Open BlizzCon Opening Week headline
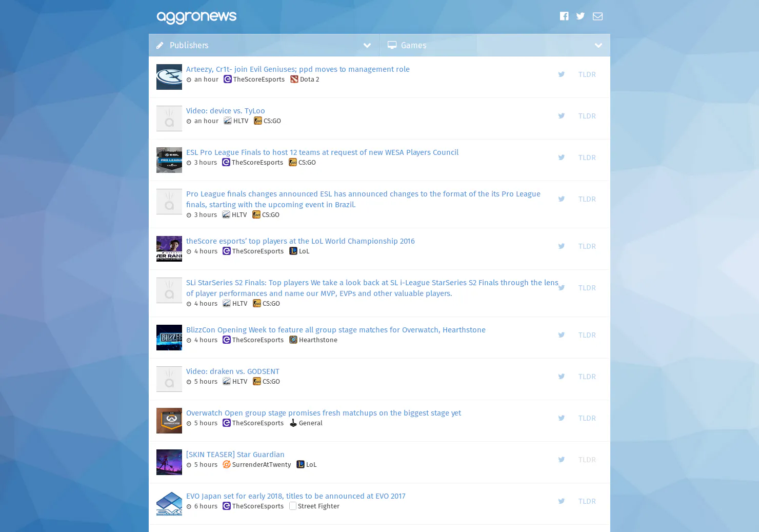Screen dimensions: 759x532 335,330
